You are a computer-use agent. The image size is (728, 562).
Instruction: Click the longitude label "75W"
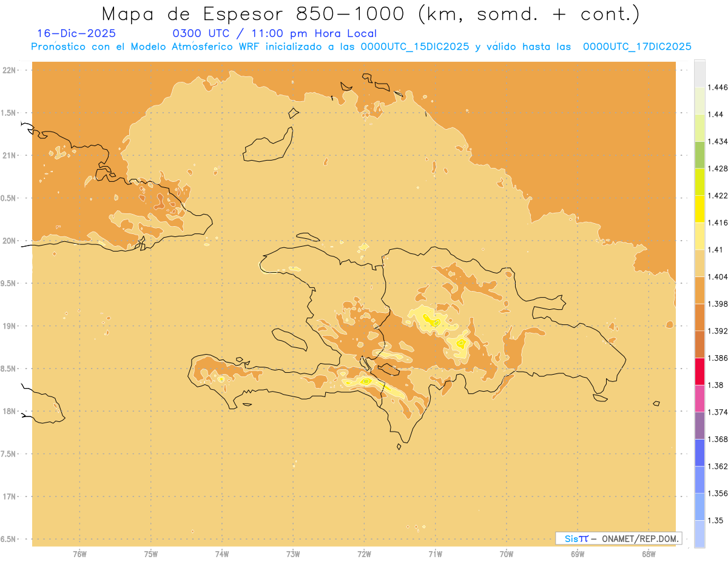[151, 554]
